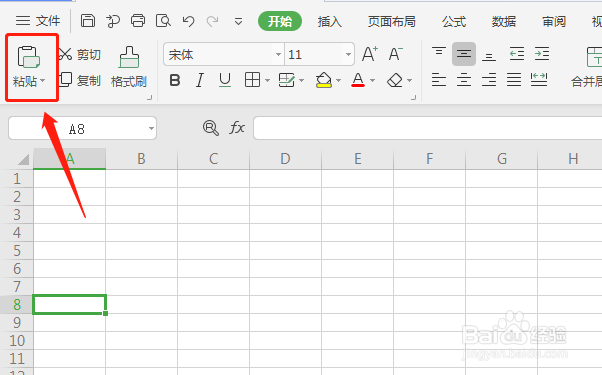Activate the 格式刷 format painter
602x375 pixels.
129,67
